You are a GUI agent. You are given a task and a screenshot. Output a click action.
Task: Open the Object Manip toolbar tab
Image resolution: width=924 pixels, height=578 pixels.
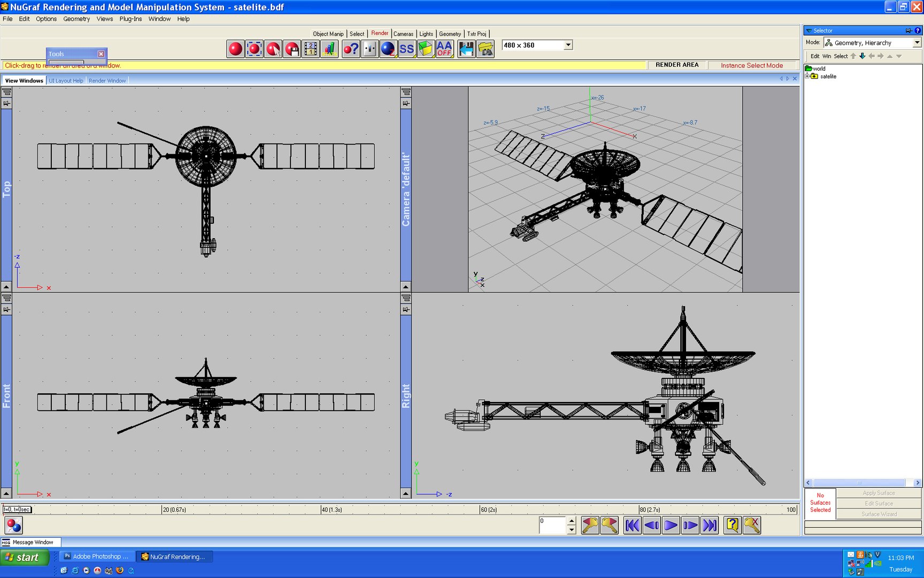(x=328, y=34)
